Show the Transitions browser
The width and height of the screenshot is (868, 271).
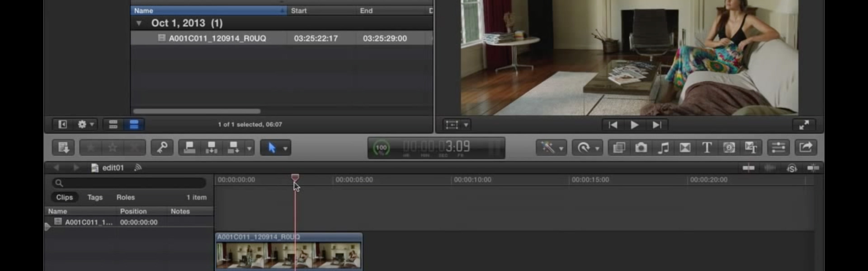(x=685, y=148)
